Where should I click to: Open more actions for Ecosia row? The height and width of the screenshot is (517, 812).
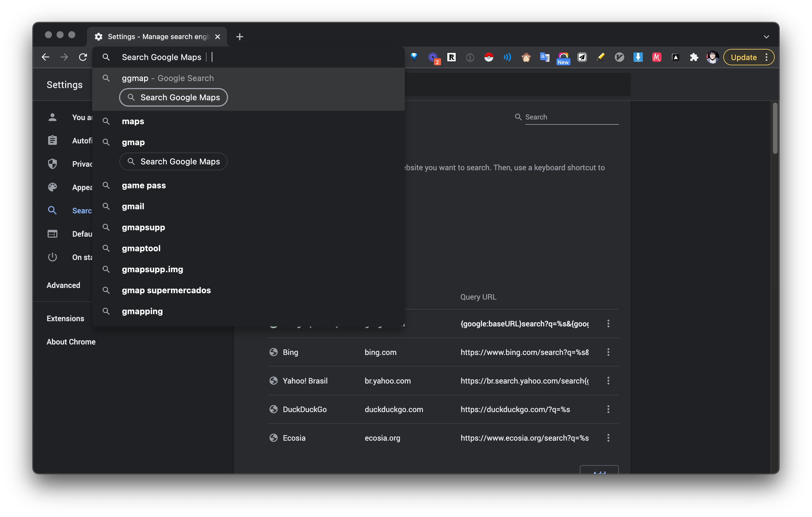[608, 438]
